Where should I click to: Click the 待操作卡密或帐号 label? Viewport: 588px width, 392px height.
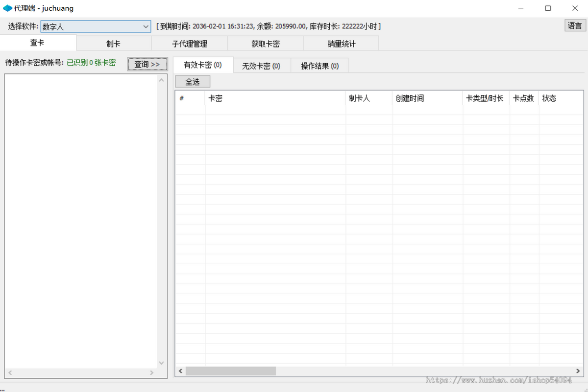point(34,63)
